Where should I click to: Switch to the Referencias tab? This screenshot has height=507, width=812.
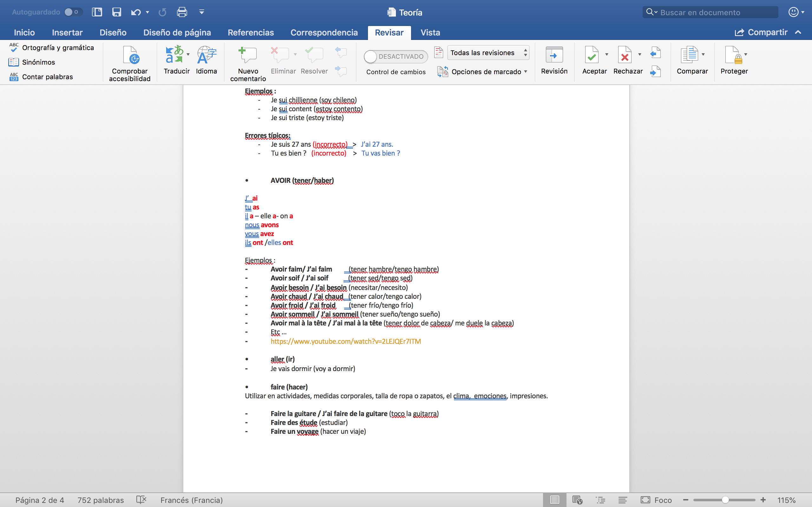click(251, 33)
